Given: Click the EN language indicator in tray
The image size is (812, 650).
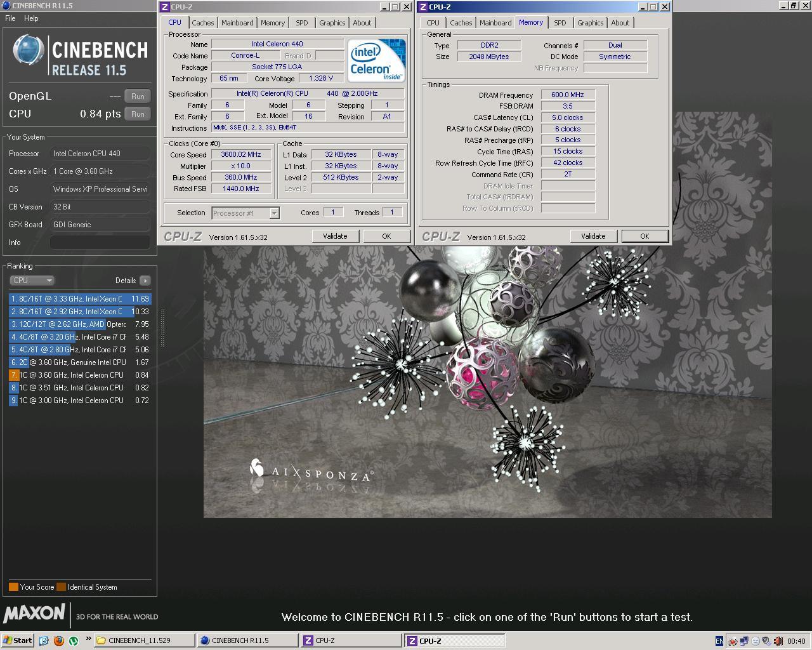Looking at the screenshot, I should click(x=719, y=641).
